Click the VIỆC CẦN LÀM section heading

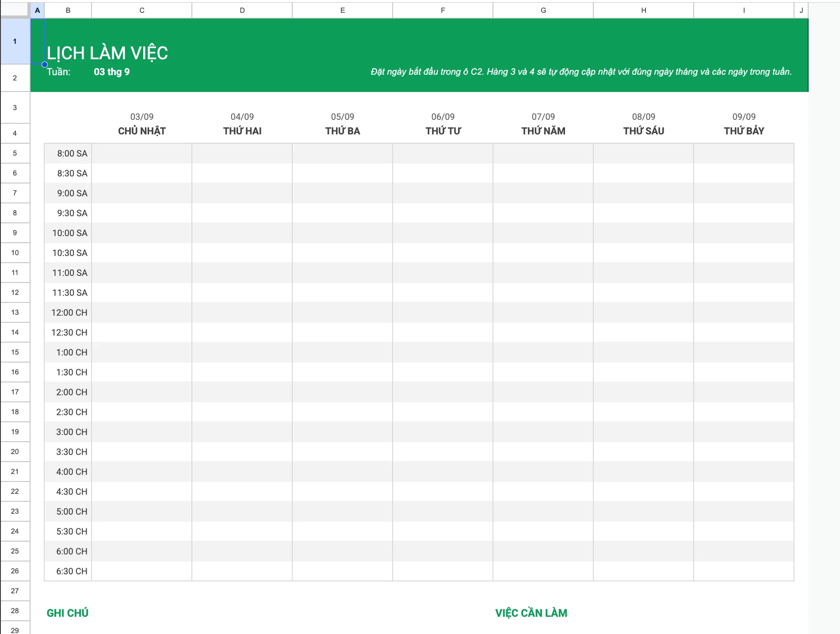(x=531, y=613)
